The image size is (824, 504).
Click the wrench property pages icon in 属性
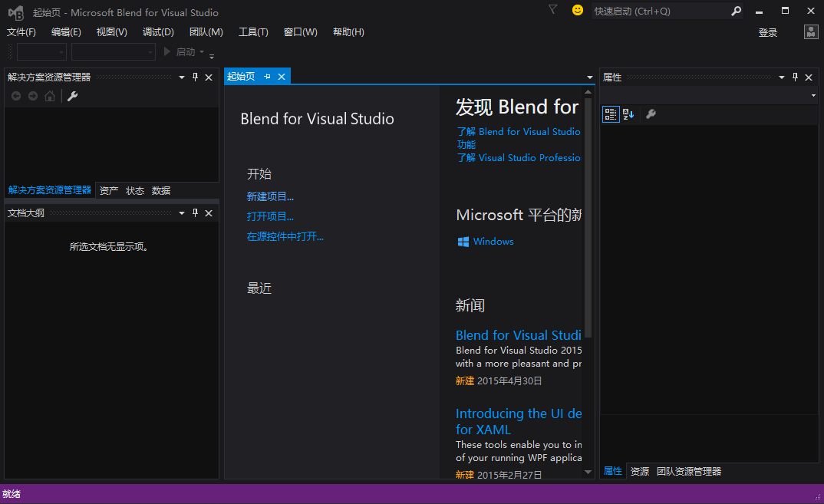[651, 114]
